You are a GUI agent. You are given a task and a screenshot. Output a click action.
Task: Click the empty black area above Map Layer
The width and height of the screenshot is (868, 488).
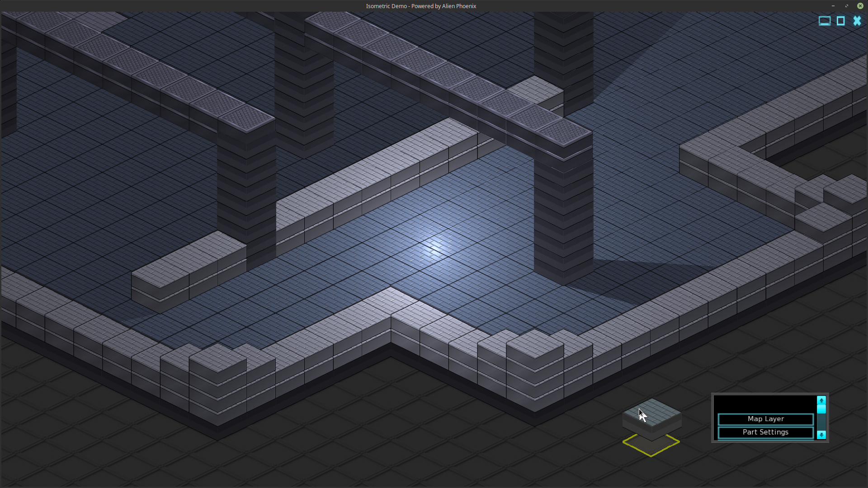(x=765, y=404)
